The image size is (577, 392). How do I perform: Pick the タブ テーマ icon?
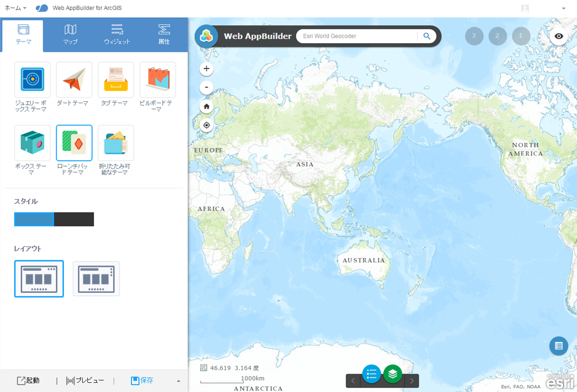[116, 79]
